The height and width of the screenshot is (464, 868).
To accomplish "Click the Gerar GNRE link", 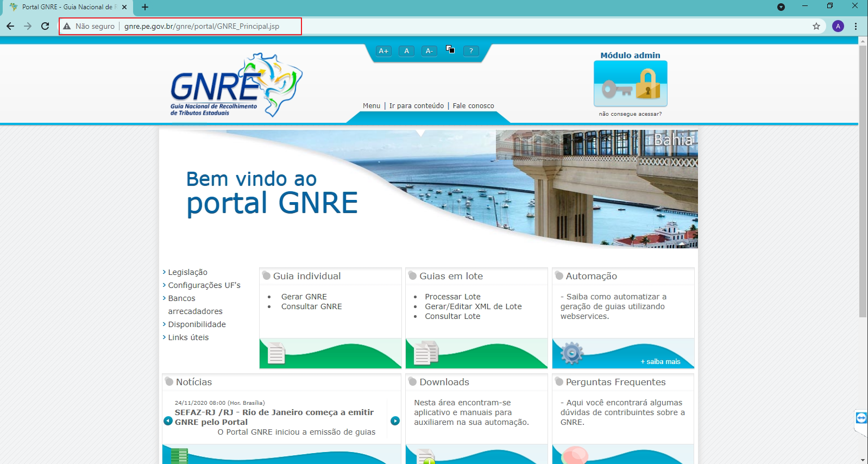I will 304,297.
